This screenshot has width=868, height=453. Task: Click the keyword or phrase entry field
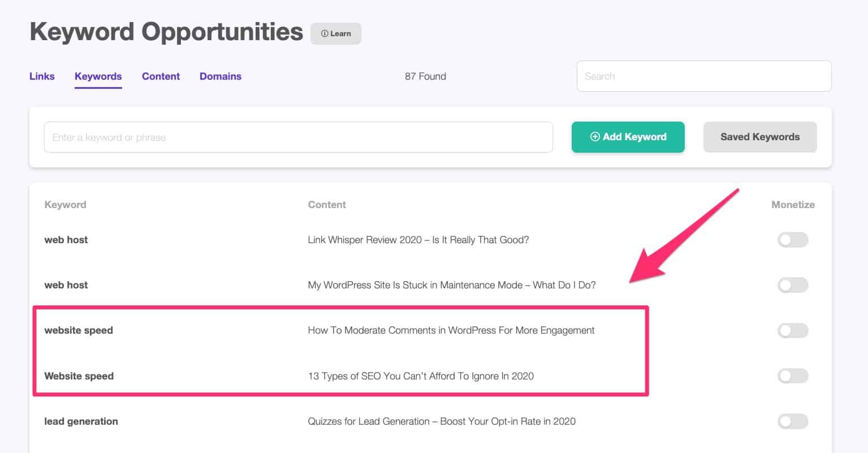pos(299,137)
